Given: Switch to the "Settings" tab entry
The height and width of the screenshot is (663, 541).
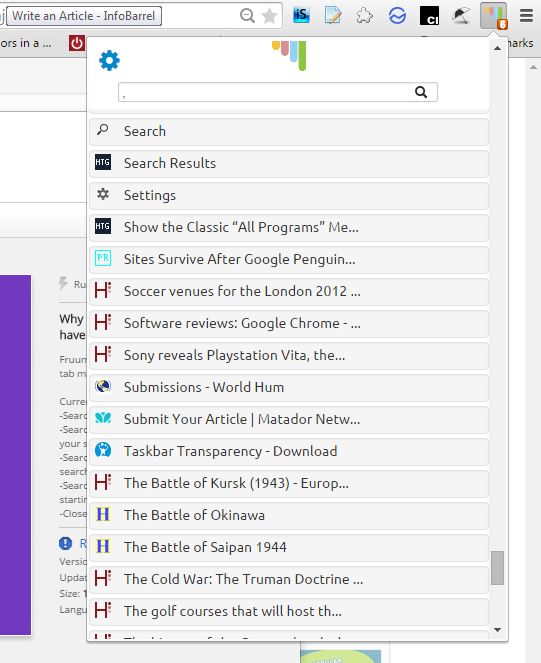Looking at the screenshot, I should (x=289, y=196).
